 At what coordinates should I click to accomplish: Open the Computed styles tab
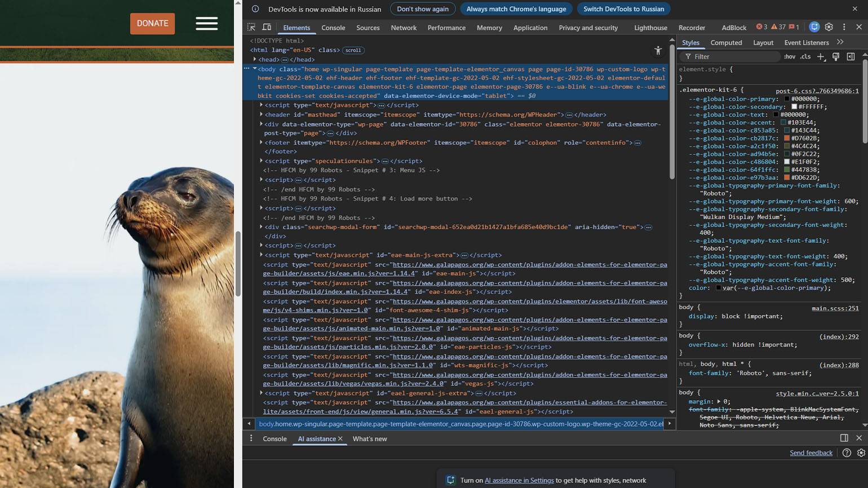[726, 42]
